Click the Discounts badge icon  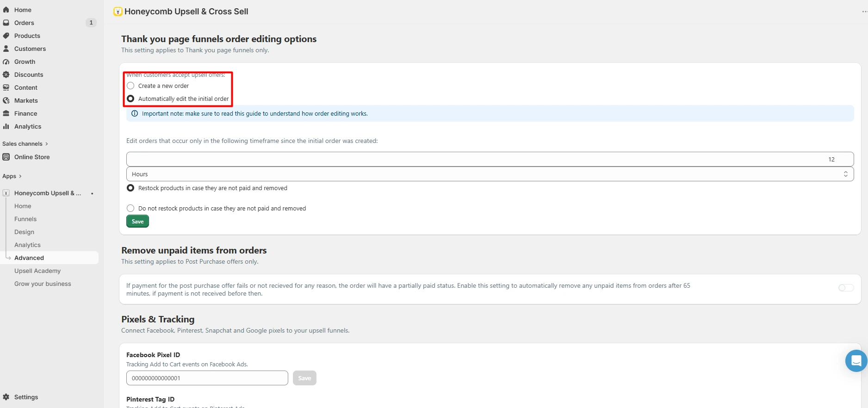[x=6, y=74]
